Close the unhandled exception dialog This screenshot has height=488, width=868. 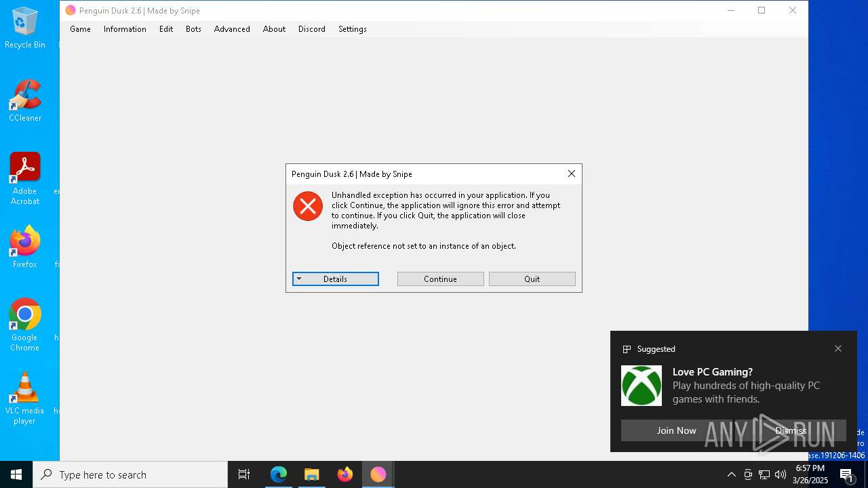572,174
